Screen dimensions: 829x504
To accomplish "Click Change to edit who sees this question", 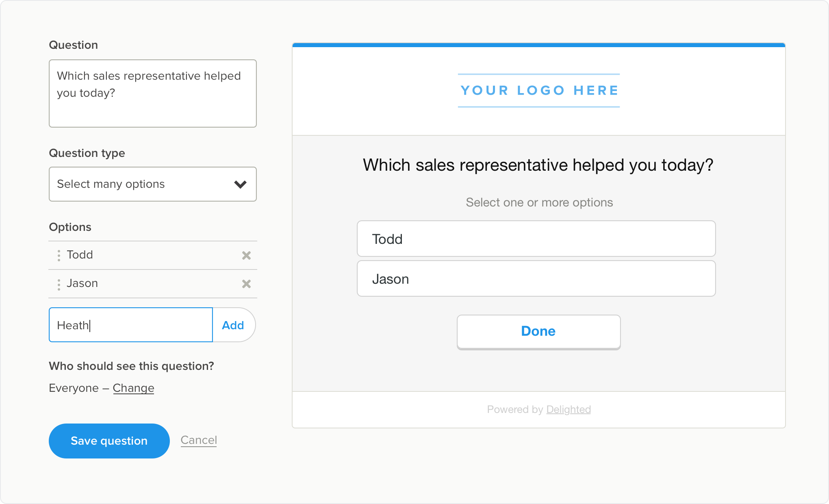I will click(133, 388).
